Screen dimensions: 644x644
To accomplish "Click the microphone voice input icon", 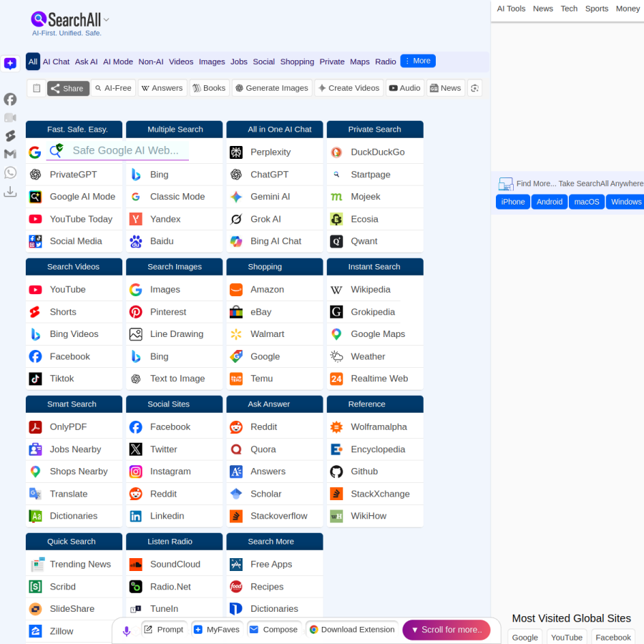I will (x=127, y=631).
